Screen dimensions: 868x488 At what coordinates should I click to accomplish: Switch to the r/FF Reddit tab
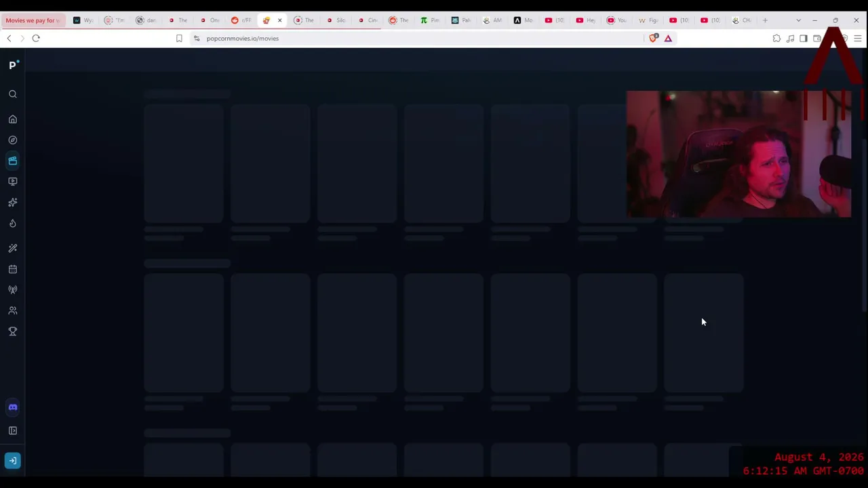tap(241, 20)
